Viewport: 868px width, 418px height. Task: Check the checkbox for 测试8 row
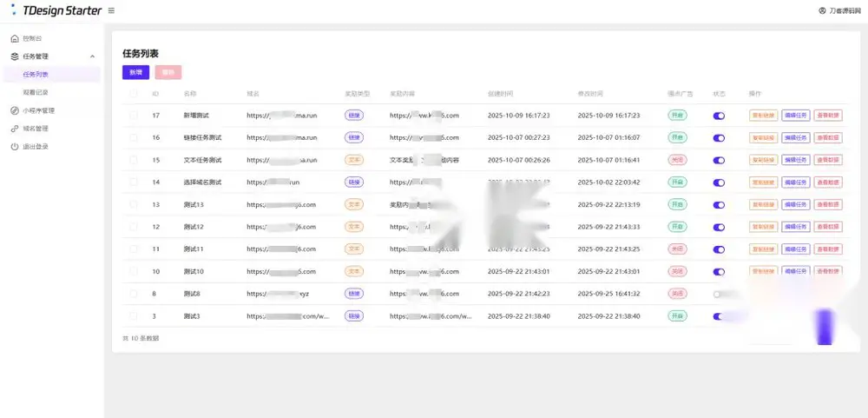pyautogui.click(x=134, y=294)
